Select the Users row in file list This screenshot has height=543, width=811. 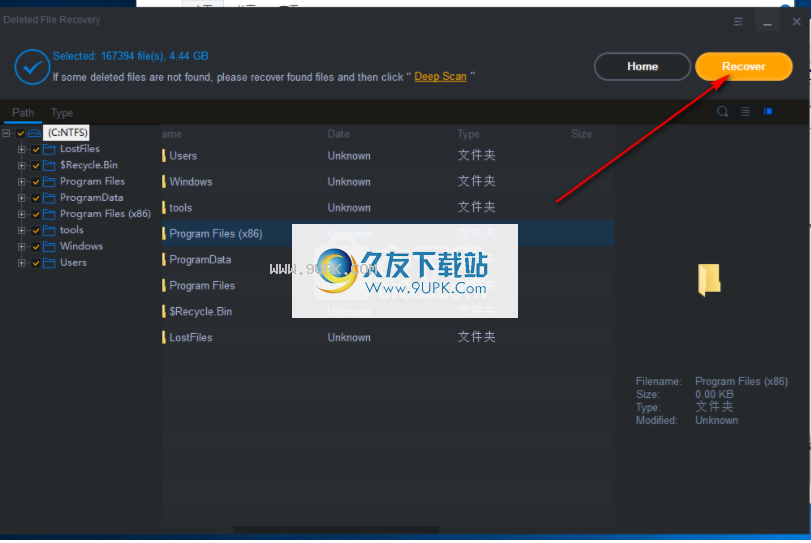point(388,156)
